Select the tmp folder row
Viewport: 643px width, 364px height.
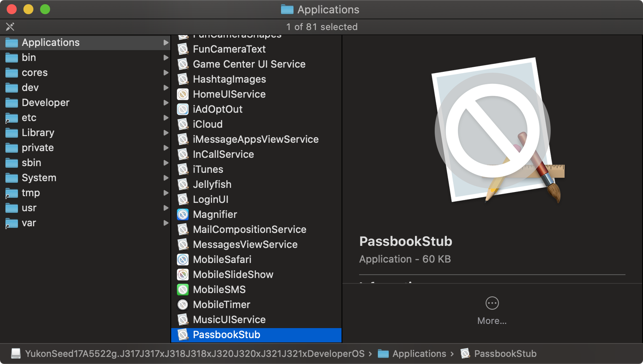point(85,193)
